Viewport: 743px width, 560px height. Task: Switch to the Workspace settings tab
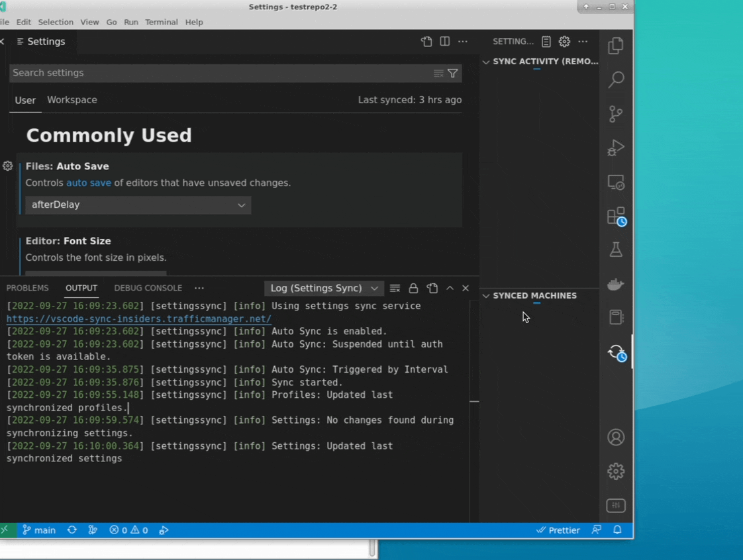(72, 100)
